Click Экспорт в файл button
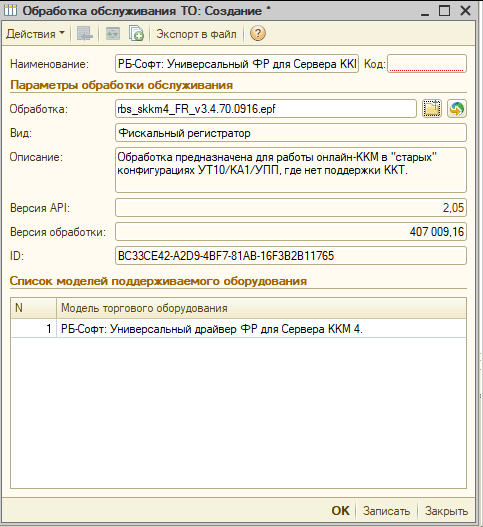Viewport: 483px width, 527px height. coord(196,34)
